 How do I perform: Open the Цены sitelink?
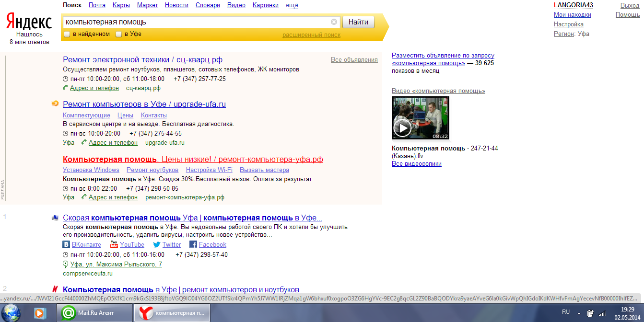[125, 115]
